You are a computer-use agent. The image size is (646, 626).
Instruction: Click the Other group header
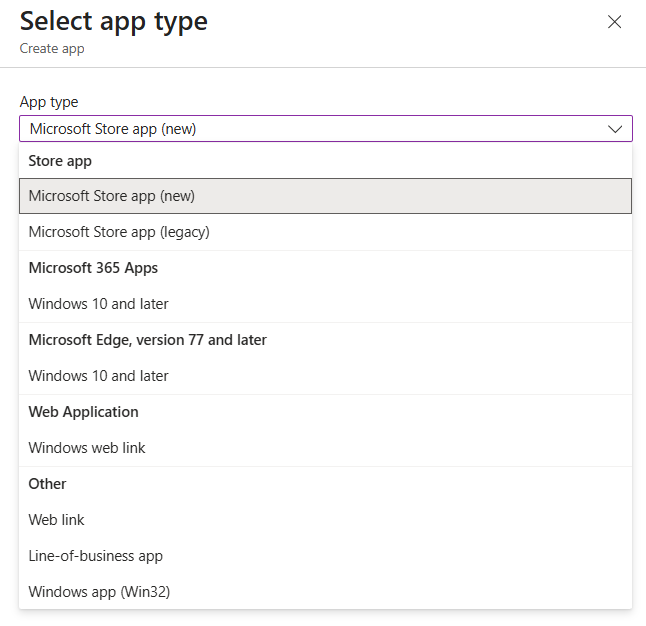pos(47,484)
